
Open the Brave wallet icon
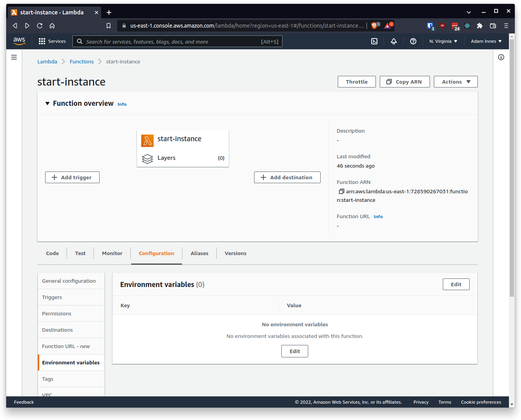493,26
